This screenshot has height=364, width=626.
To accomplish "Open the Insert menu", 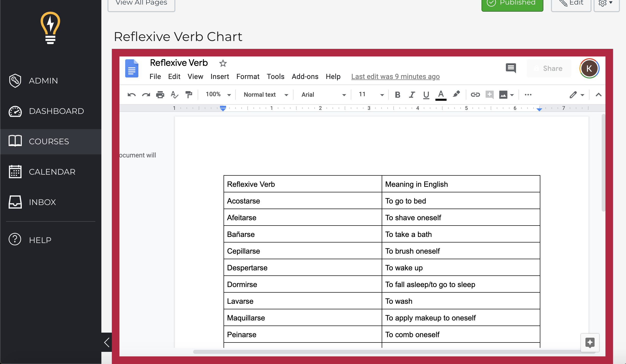I will click(x=220, y=76).
